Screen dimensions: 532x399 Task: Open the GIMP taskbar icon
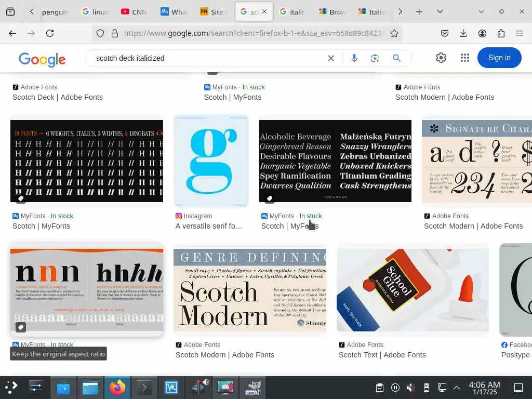(x=253, y=387)
